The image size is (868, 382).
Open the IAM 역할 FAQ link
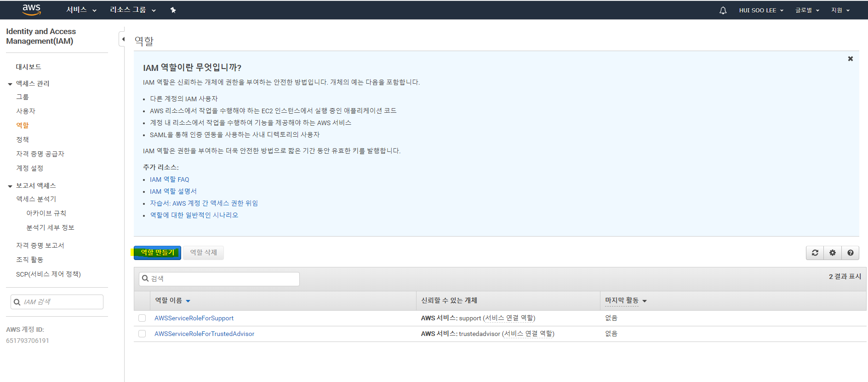169,179
